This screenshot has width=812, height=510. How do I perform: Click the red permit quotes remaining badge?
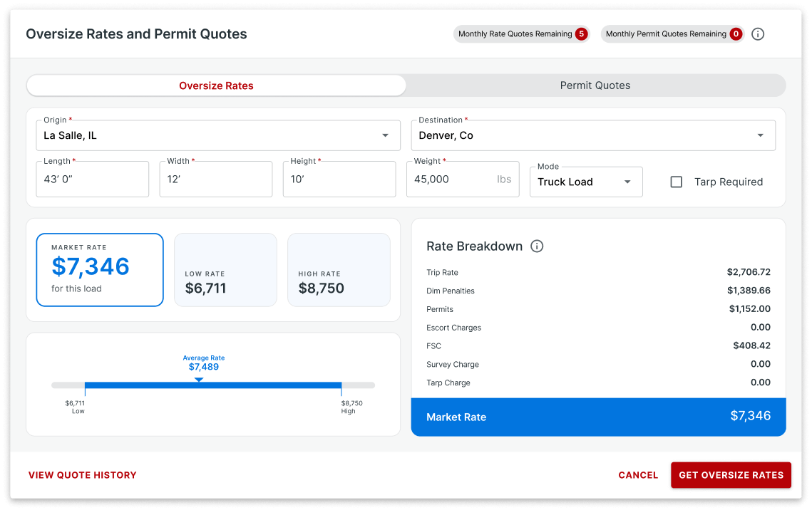point(735,34)
